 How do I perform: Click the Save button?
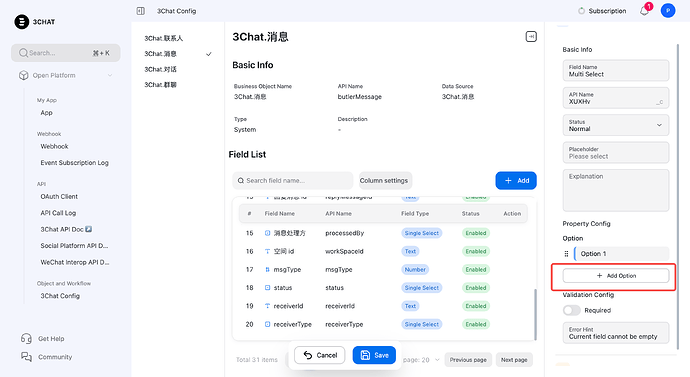(x=374, y=355)
